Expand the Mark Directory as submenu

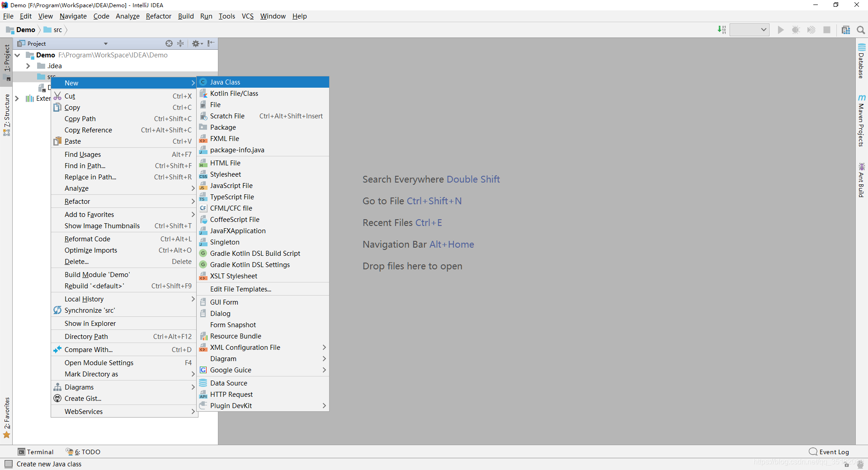pos(124,374)
